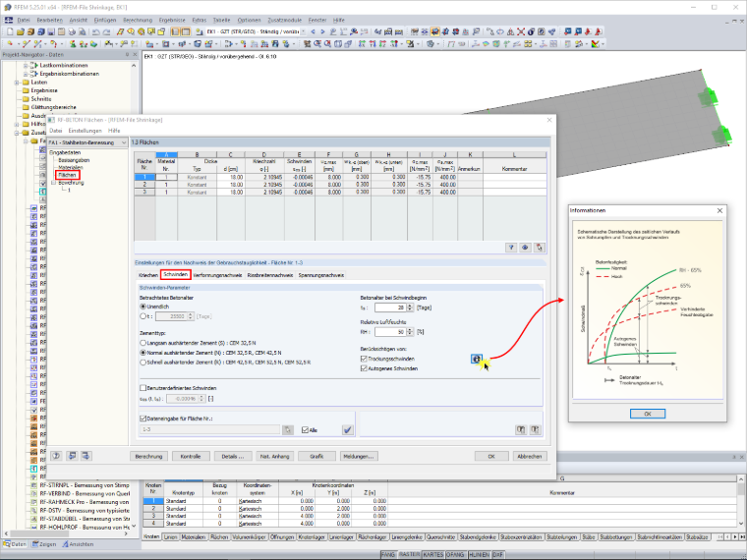Image resolution: width=747 pixels, height=560 pixels.
Task: Expand the Lasten tree node
Action: tap(17, 83)
